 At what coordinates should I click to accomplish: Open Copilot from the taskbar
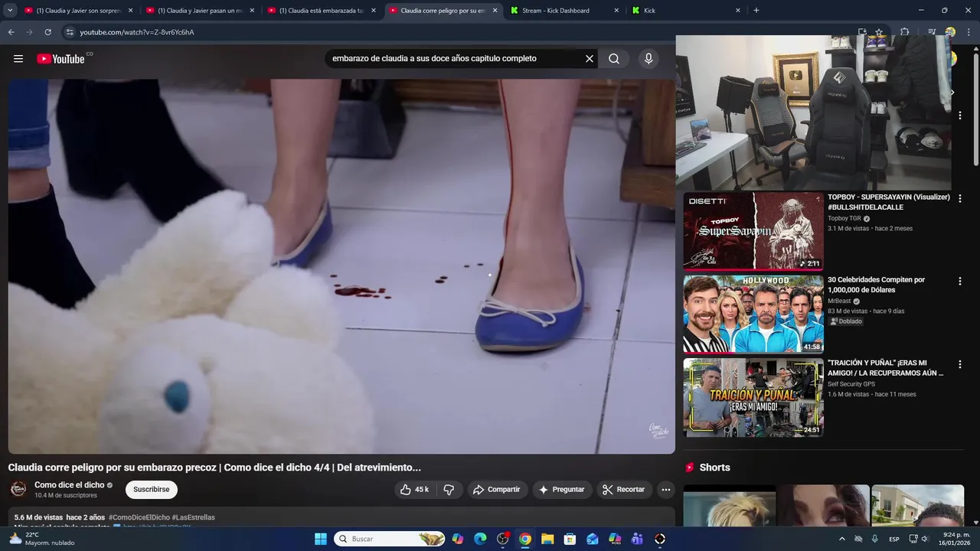[x=458, y=539]
